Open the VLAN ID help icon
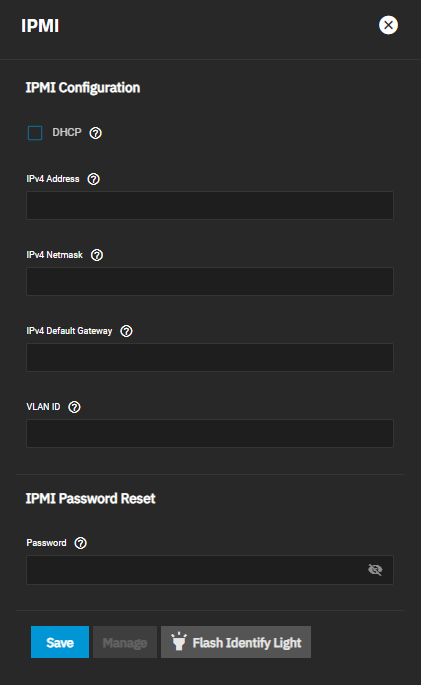 pyautogui.click(x=75, y=407)
